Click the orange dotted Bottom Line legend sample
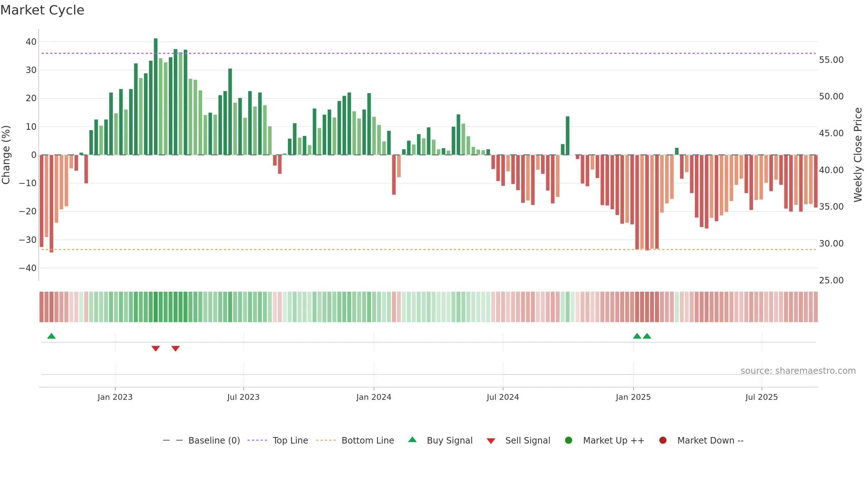Viewport: 868px width, 488px height. point(326,440)
